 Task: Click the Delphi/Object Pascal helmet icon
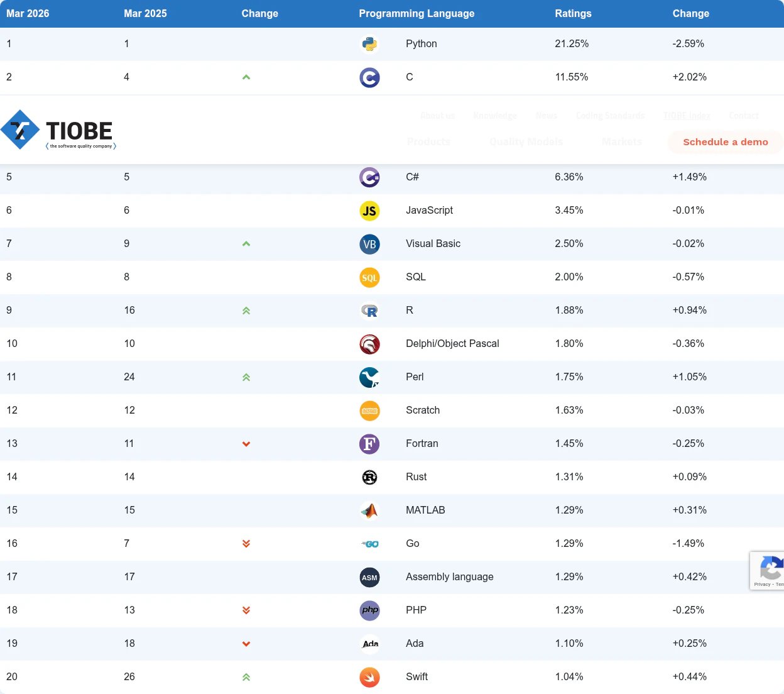coord(369,344)
